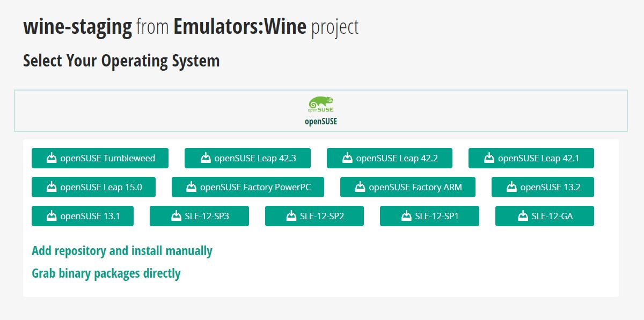Select the openSUSE chameleon logo
This screenshot has height=320, width=644.
point(321,105)
